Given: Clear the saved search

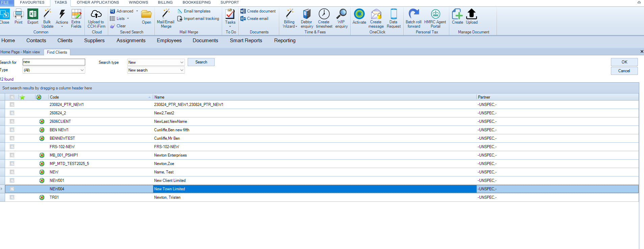Looking at the screenshot, I should coord(118,26).
